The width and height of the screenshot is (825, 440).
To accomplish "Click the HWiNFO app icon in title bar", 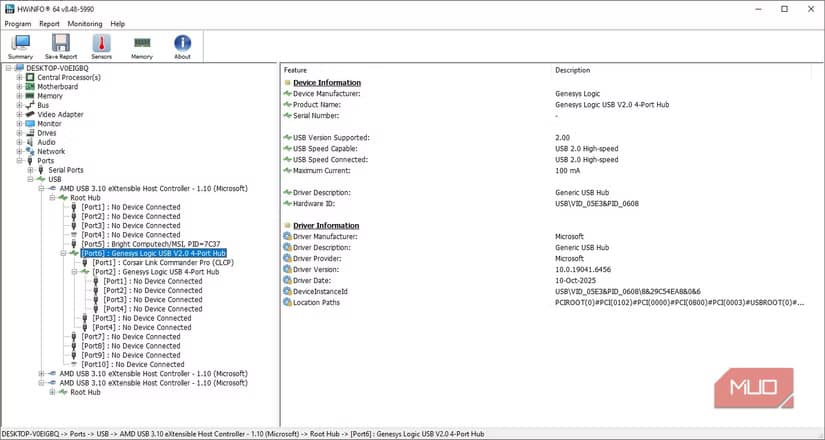I will pos(9,9).
